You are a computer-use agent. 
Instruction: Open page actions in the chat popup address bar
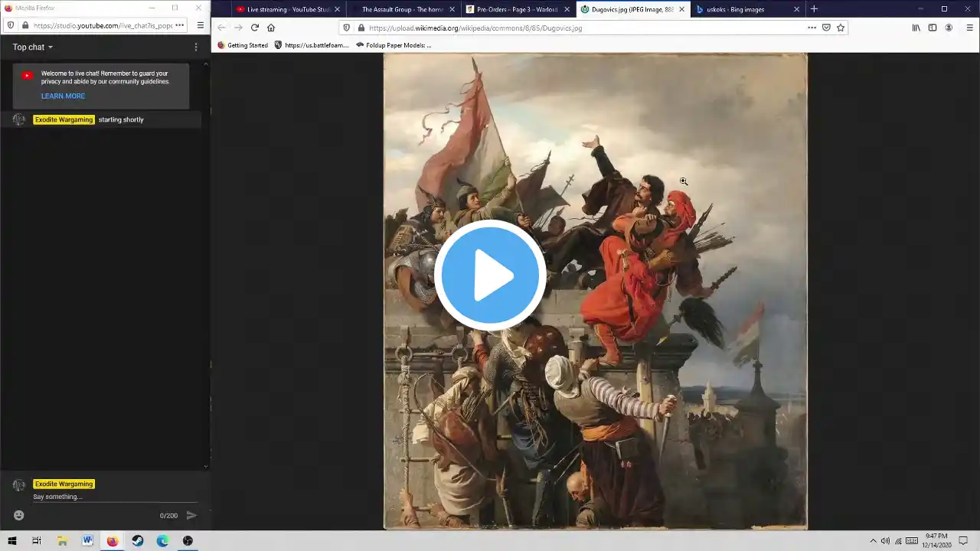point(180,25)
